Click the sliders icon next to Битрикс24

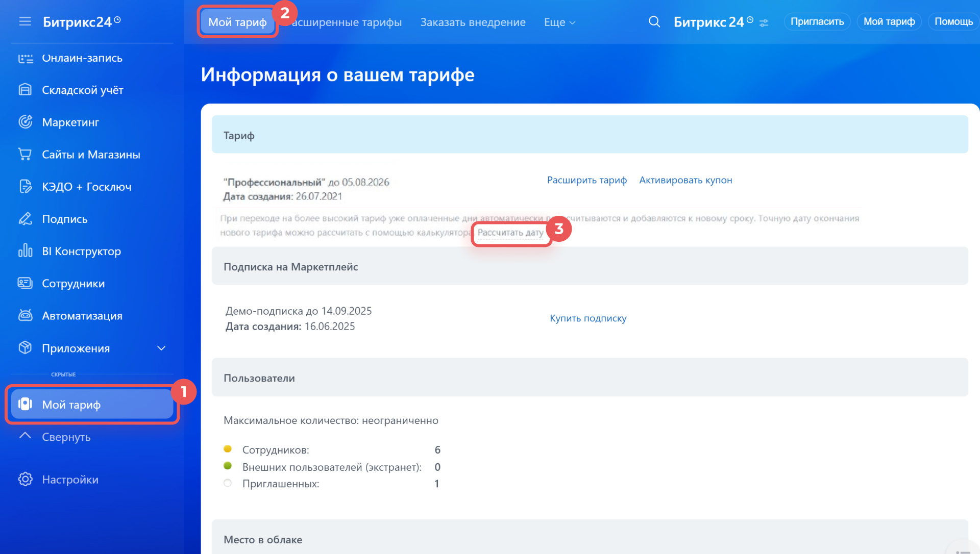click(x=764, y=23)
